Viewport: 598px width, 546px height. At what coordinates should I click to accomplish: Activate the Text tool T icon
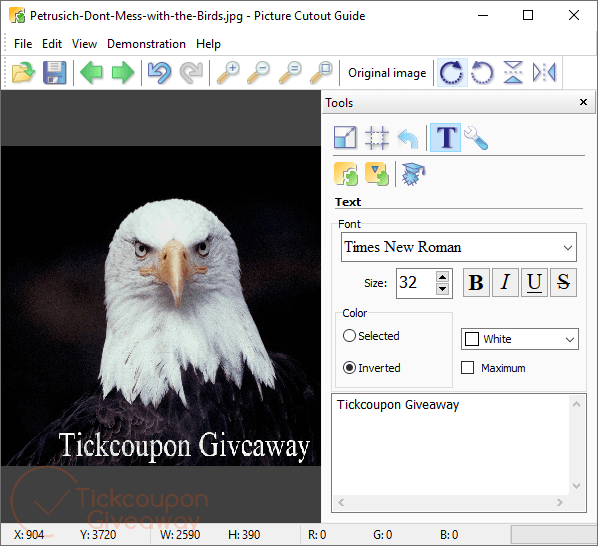(445, 137)
